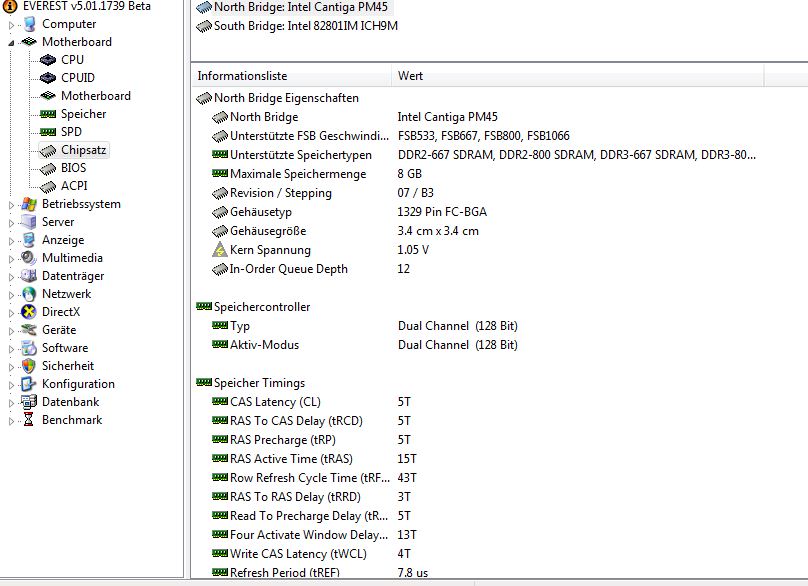Click the CPU chip icon
Viewport: 808px width, 586px height.
(x=48, y=60)
